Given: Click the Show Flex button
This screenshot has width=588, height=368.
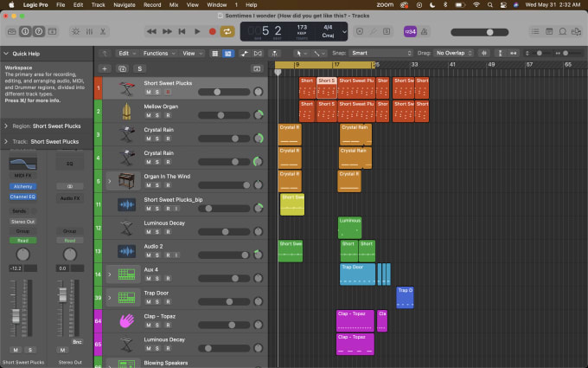Looking at the screenshot, I should pos(258,54).
